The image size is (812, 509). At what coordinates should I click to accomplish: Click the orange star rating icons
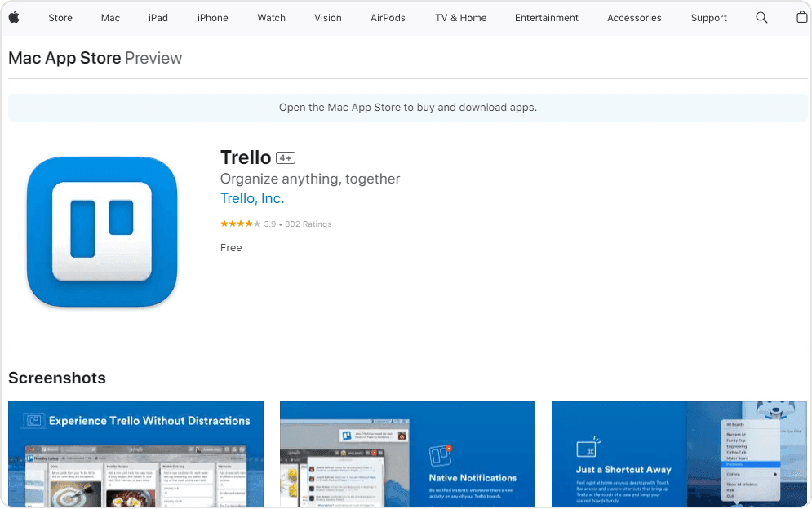point(240,224)
